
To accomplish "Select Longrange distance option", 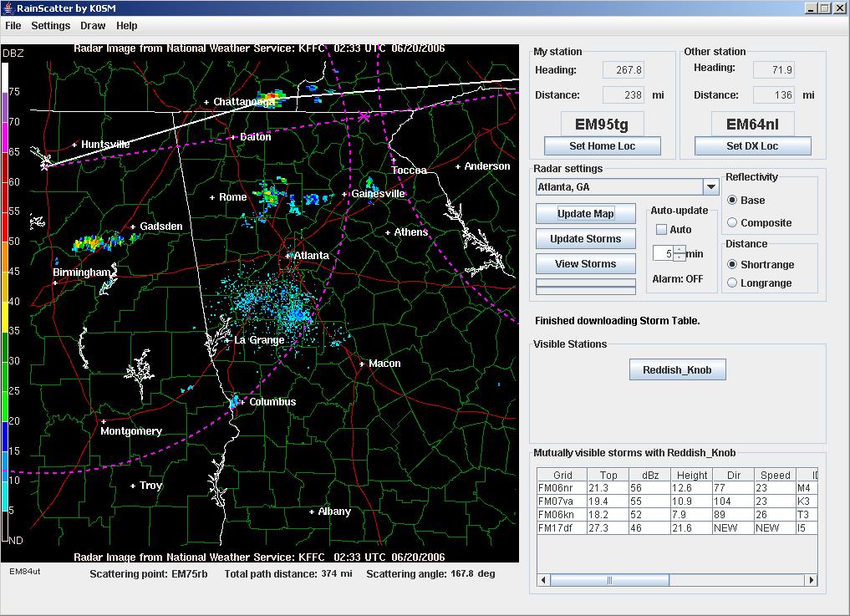I will pos(732,283).
